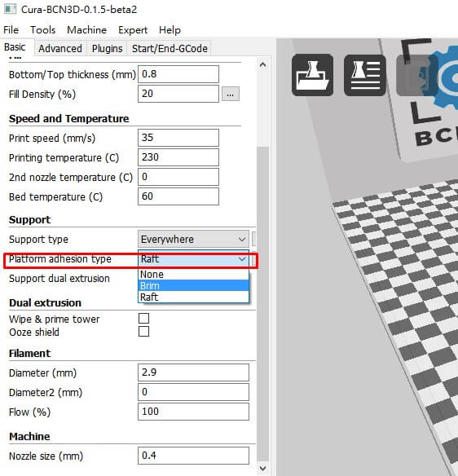
Task: Choose Raft option in dropdown list
Action: (193, 297)
